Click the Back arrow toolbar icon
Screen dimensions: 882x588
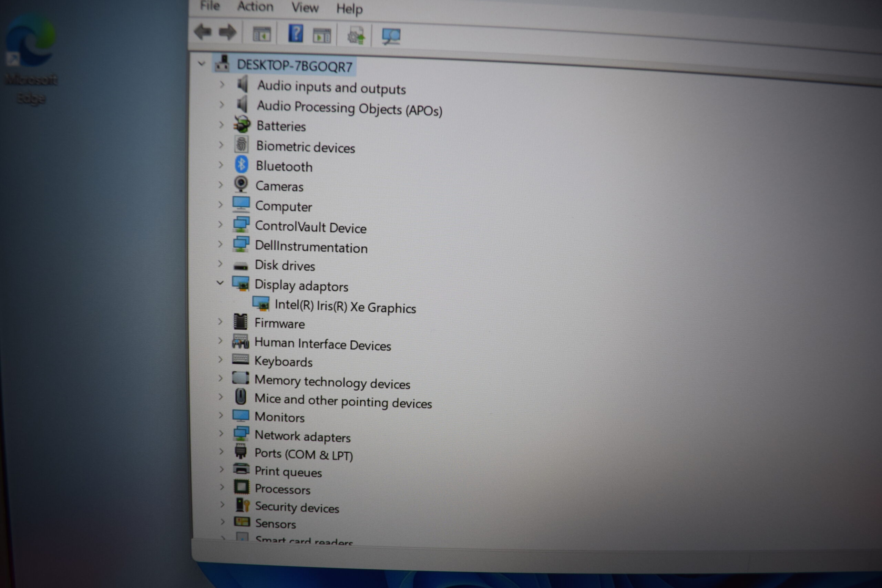[203, 32]
